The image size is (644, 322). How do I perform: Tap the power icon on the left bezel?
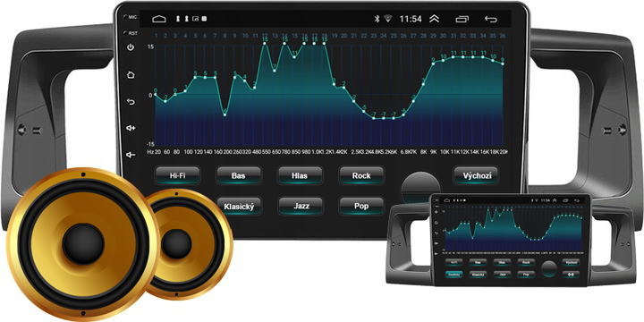[131, 47]
